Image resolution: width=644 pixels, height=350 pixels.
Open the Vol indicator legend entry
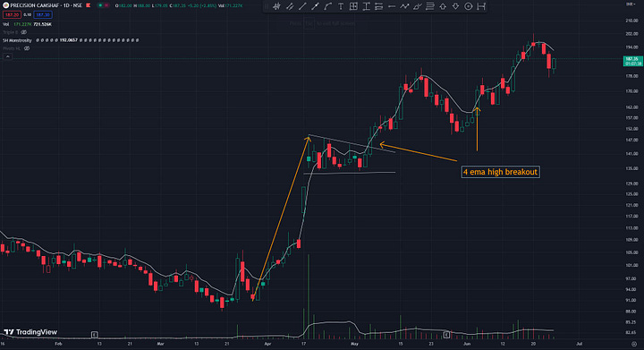pyautogui.click(x=5, y=24)
